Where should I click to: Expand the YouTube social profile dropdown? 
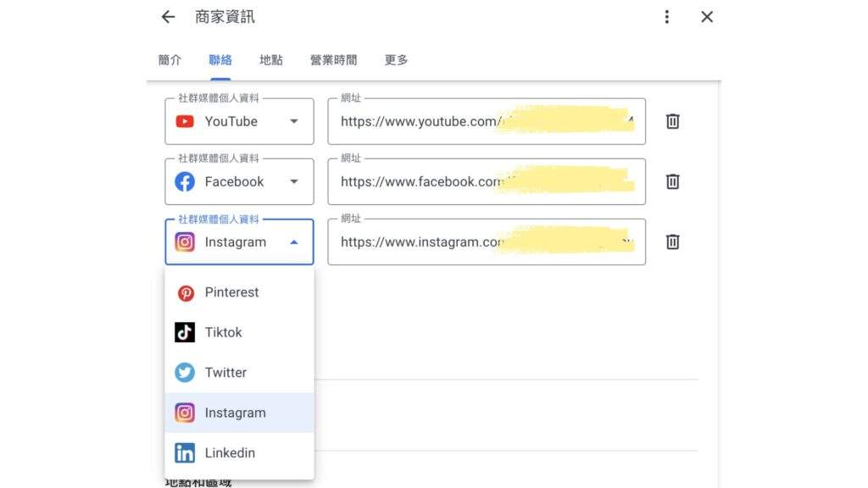pos(239,121)
